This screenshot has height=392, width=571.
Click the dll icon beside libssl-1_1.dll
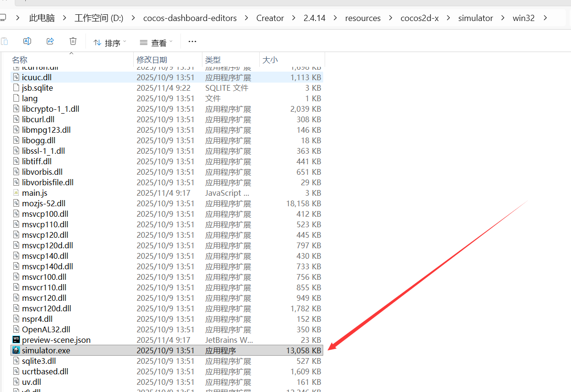tap(16, 151)
